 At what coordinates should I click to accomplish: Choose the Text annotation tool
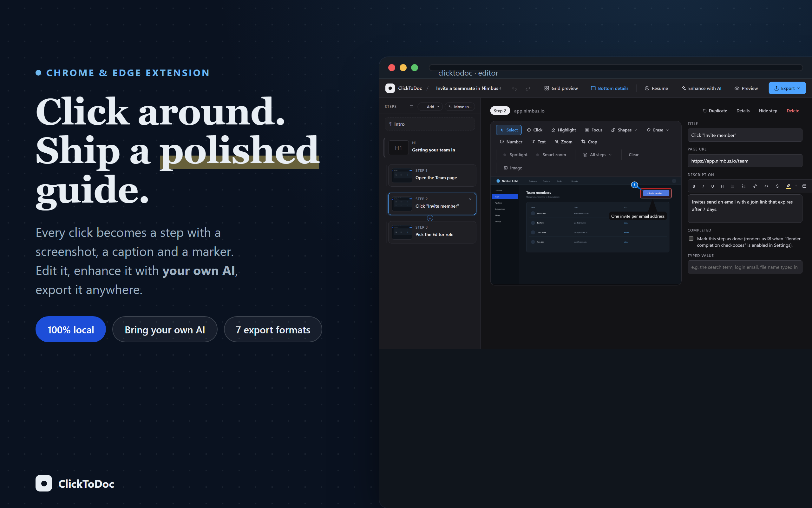pos(539,142)
